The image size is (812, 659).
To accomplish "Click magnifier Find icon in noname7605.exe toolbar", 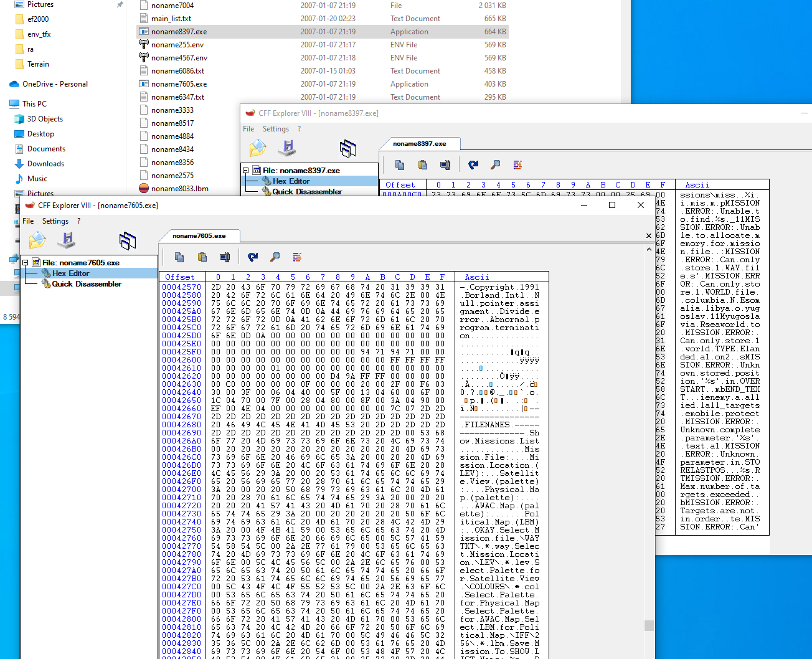I will tap(275, 257).
